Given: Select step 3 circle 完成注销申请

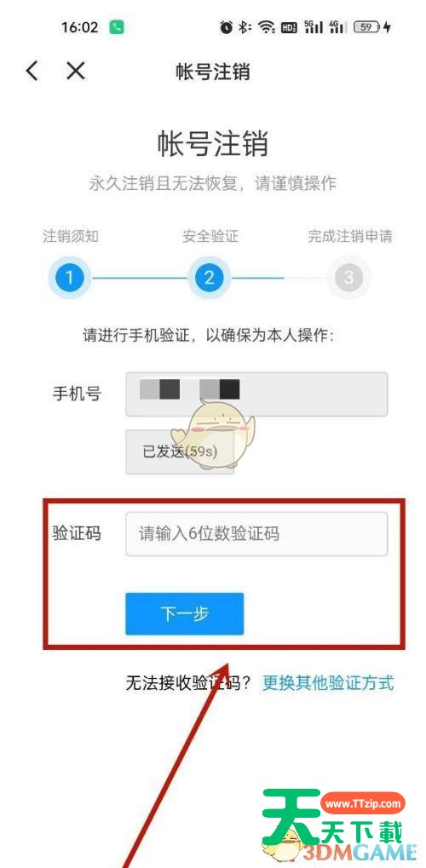Looking at the screenshot, I should tap(348, 278).
